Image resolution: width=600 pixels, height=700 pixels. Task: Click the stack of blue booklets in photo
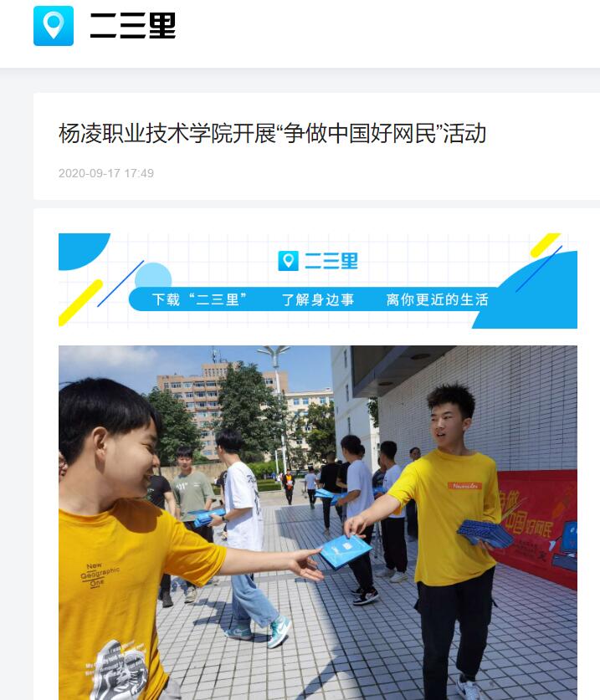pos(485,534)
